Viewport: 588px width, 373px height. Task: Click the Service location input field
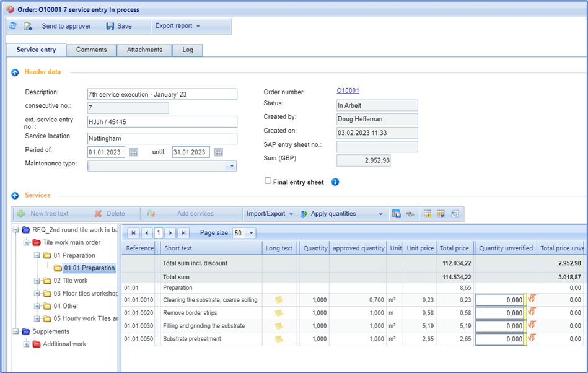click(162, 138)
